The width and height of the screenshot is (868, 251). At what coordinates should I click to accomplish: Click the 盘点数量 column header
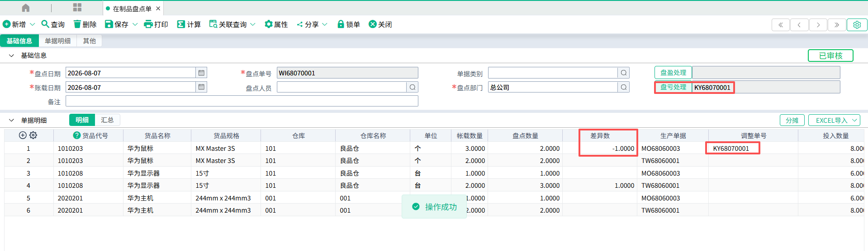click(x=525, y=135)
